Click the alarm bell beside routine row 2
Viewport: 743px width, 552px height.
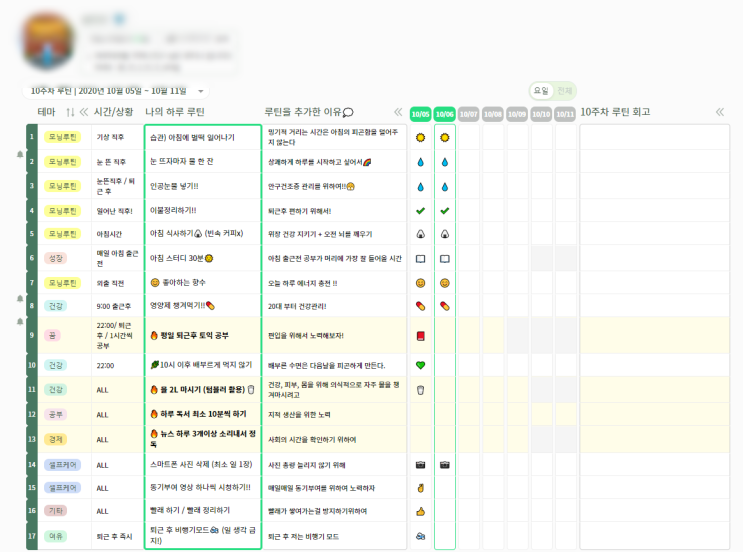point(20,154)
